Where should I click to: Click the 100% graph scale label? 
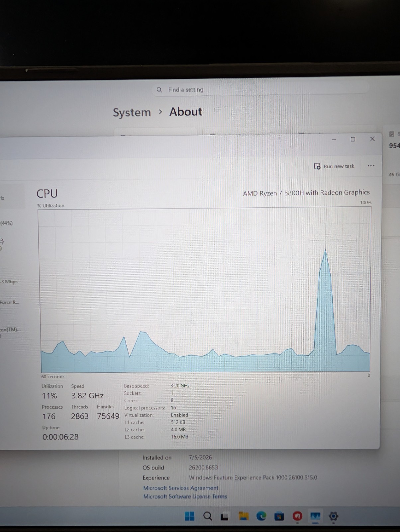(x=366, y=202)
